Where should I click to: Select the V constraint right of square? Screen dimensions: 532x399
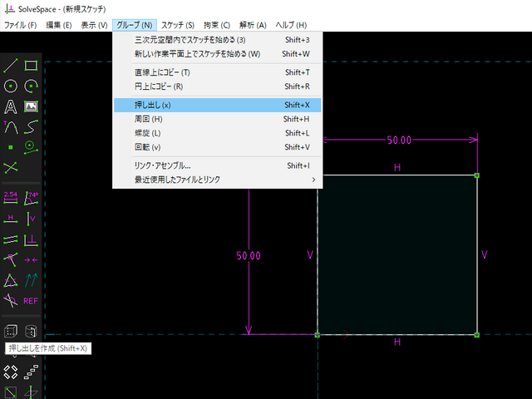click(485, 255)
